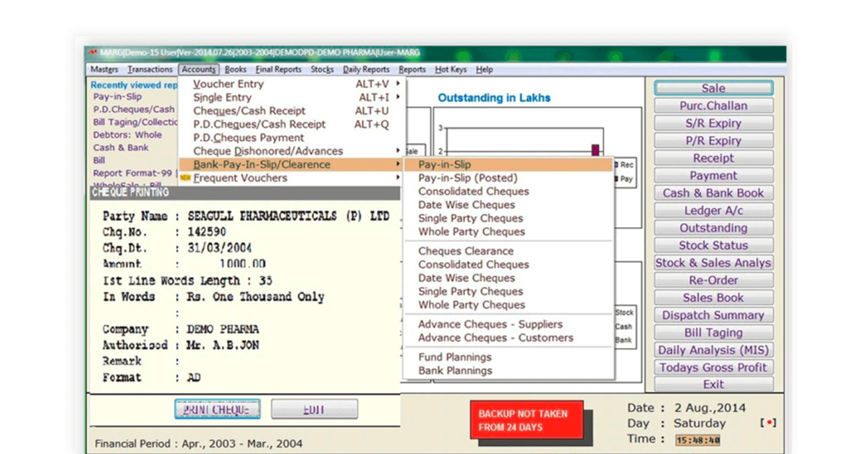
Task: Click the NEW badge icon beside Frequent Vouchers
Action: point(185,178)
